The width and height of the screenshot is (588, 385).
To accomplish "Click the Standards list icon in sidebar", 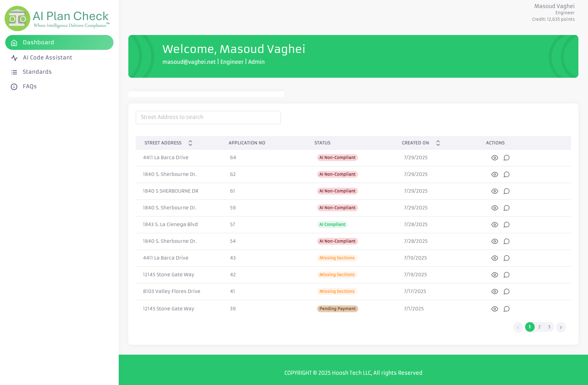I will tap(14, 72).
